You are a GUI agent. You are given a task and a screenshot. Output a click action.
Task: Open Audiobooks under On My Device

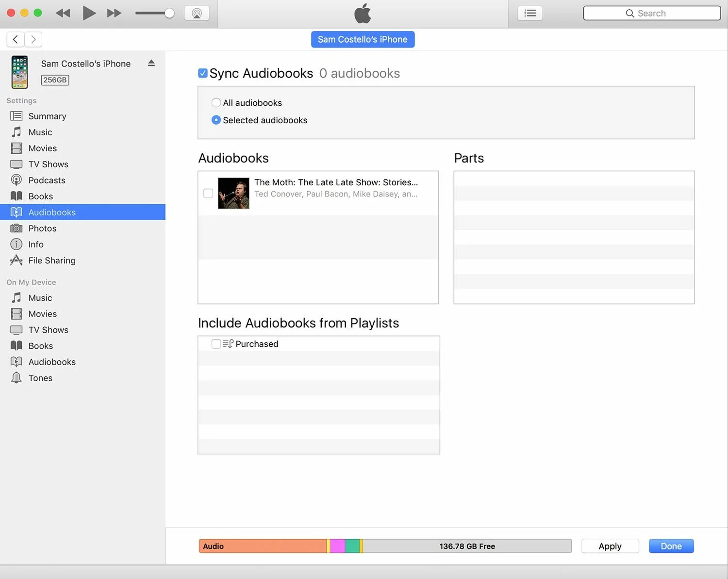(83, 361)
